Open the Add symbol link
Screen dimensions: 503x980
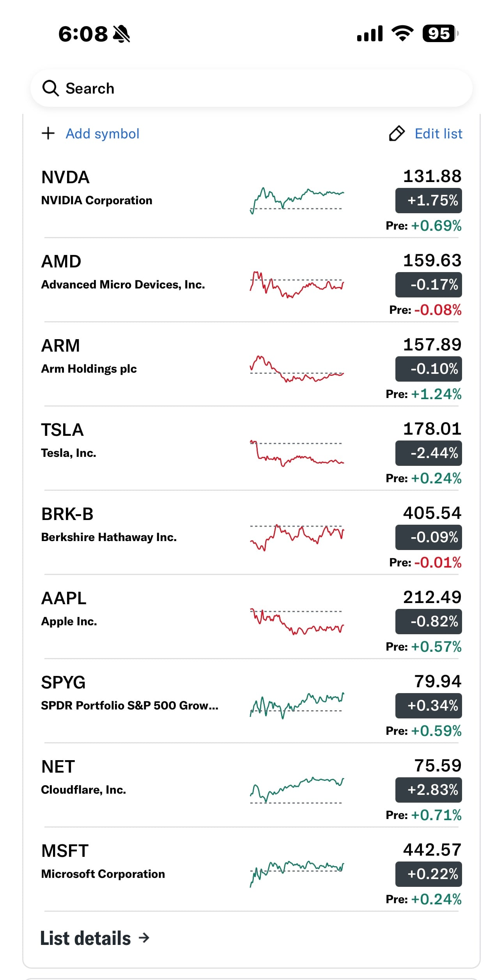point(102,134)
